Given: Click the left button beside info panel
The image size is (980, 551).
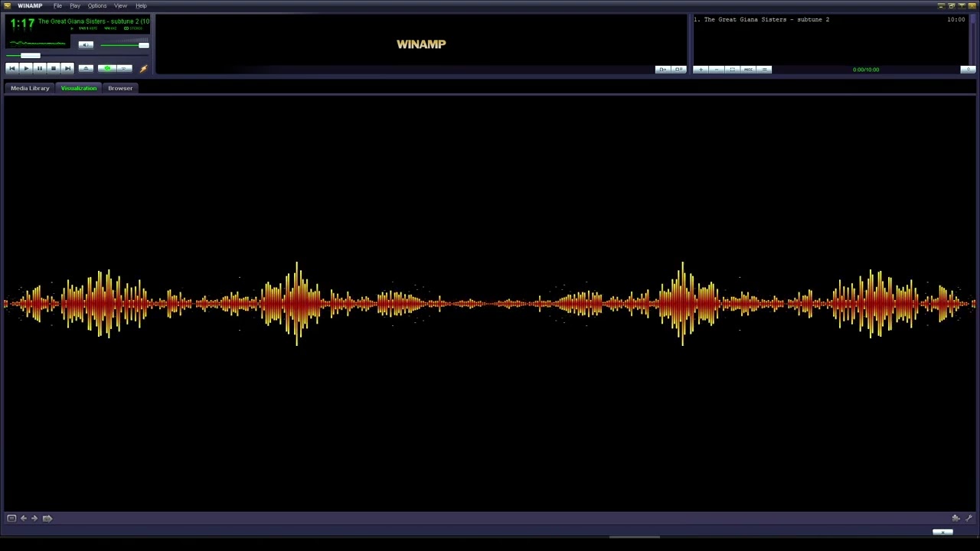Looking at the screenshot, I should tap(662, 70).
